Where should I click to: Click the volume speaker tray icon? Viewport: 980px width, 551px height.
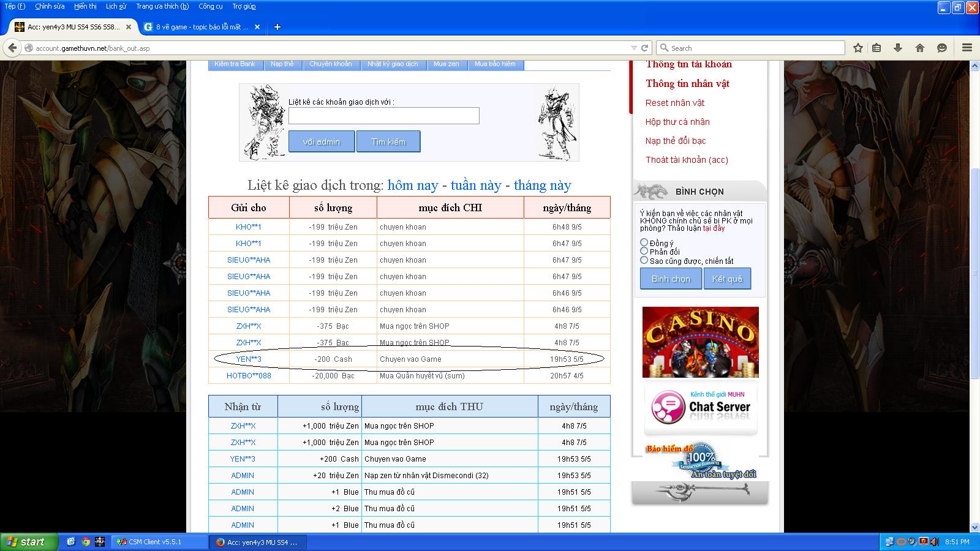tap(935, 542)
